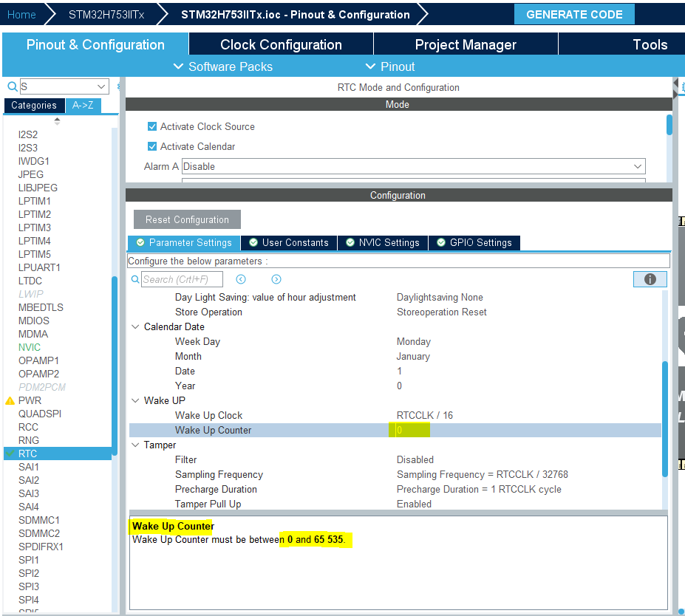Open the Alarm A dropdown
The image size is (685, 616).
pyautogui.click(x=413, y=166)
